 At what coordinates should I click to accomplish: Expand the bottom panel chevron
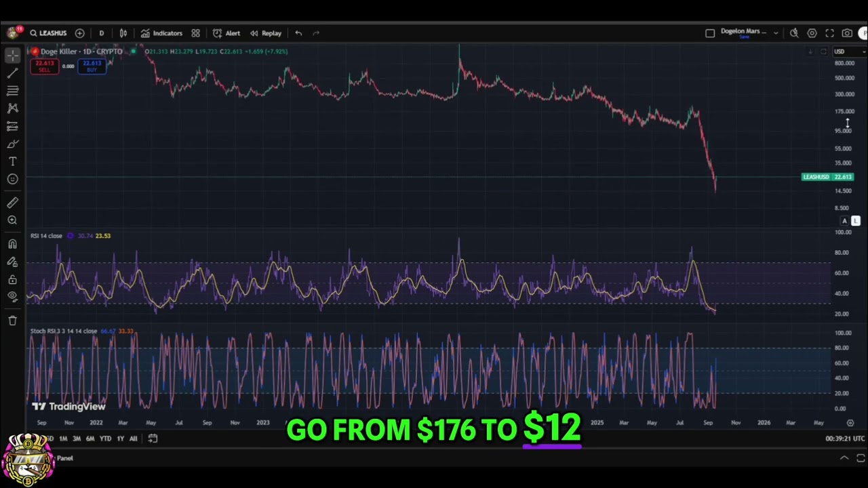click(844, 458)
